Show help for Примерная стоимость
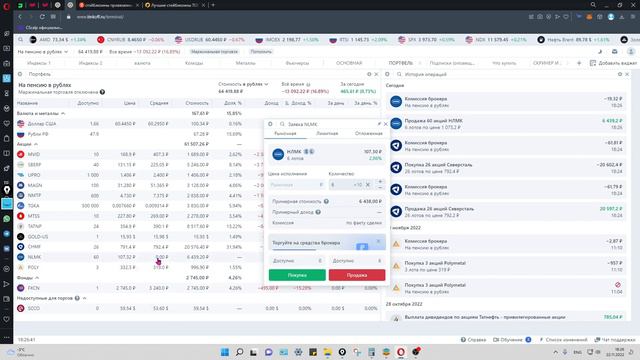 [x=326, y=201]
